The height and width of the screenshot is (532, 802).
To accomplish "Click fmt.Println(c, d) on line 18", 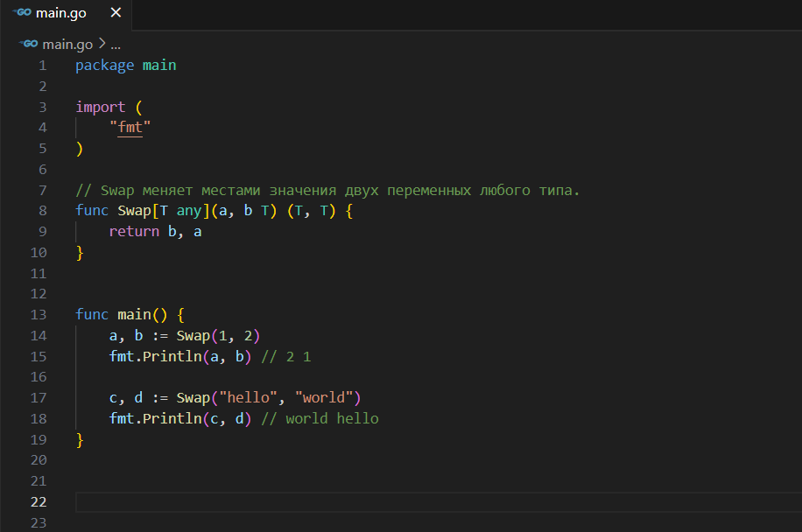I will tap(180, 419).
